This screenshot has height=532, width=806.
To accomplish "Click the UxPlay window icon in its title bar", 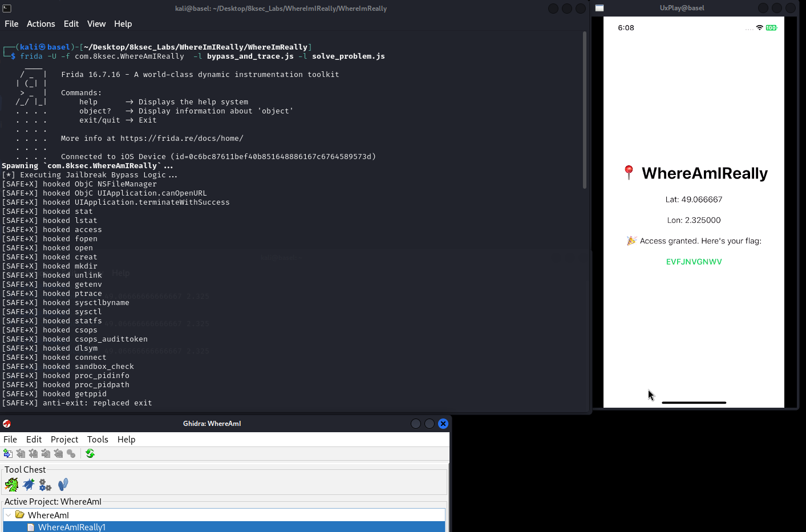I will [600, 8].
